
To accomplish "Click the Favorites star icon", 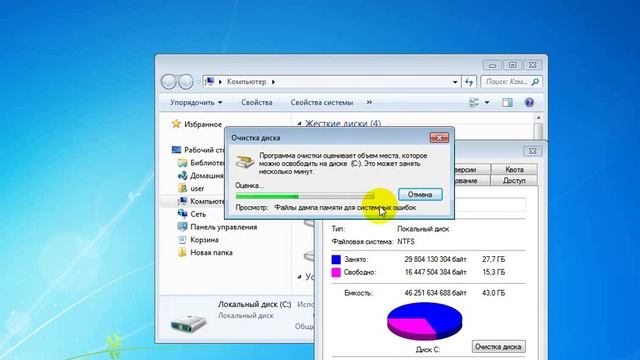I will point(176,124).
